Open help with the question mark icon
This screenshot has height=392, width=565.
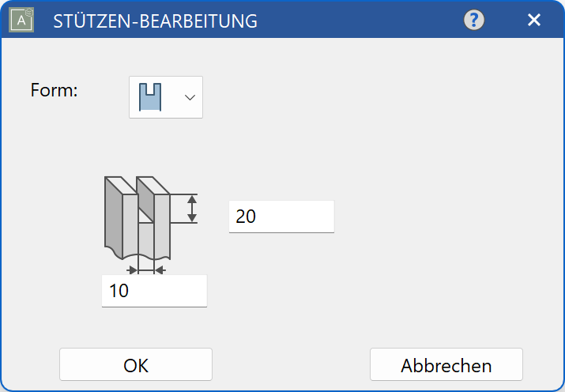click(474, 21)
